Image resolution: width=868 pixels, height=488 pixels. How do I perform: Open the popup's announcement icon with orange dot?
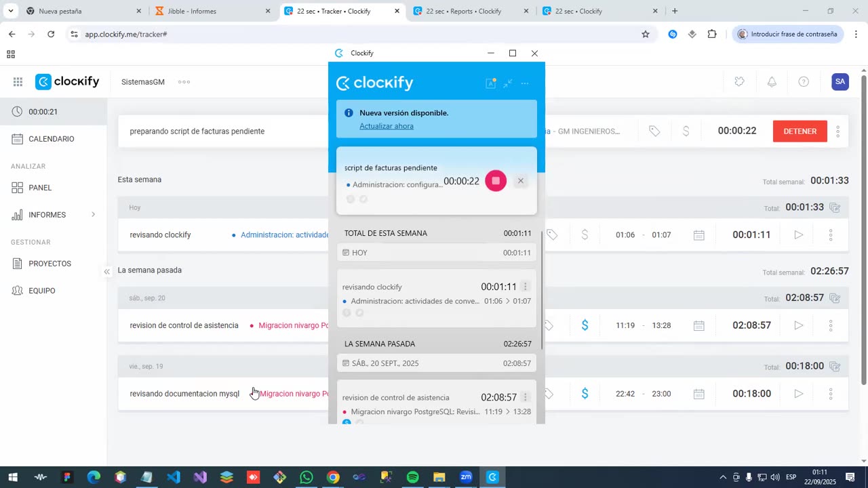click(x=491, y=83)
